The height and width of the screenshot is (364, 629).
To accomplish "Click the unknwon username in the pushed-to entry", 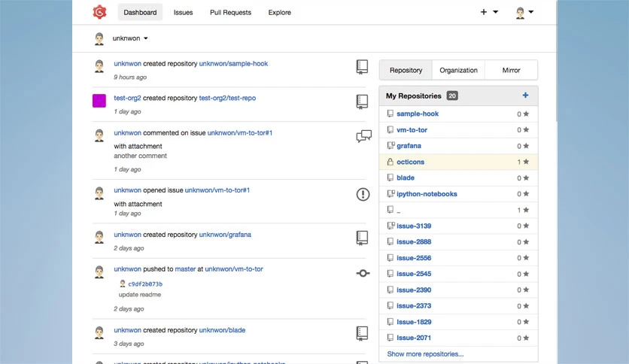I will click(127, 269).
